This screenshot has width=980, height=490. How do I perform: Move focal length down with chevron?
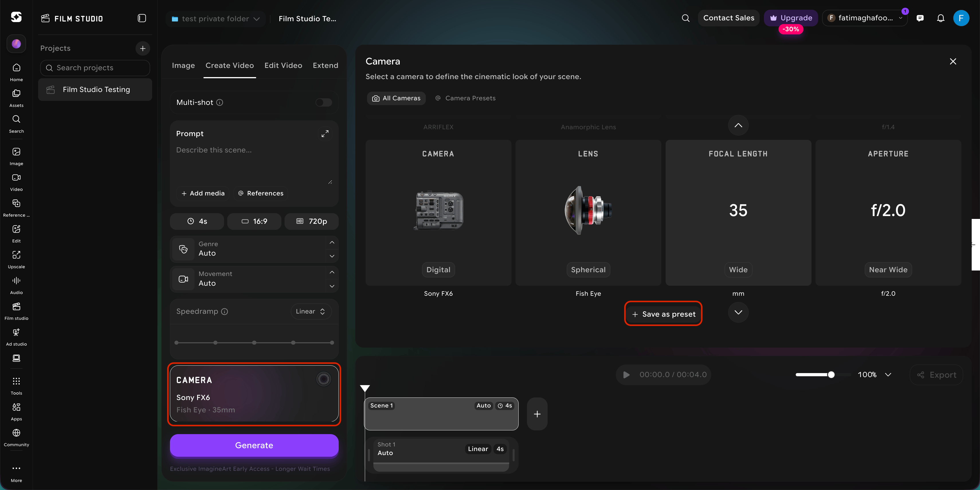tap(738, 312)
